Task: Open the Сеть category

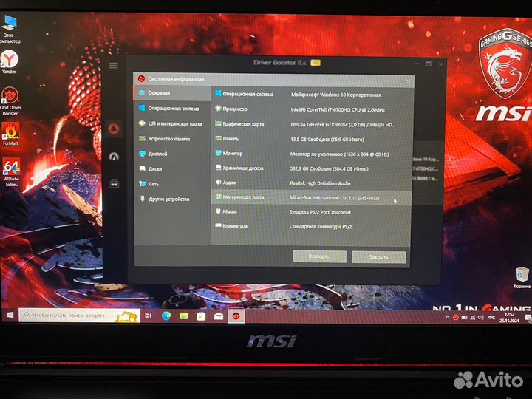Action: [172, 184]
